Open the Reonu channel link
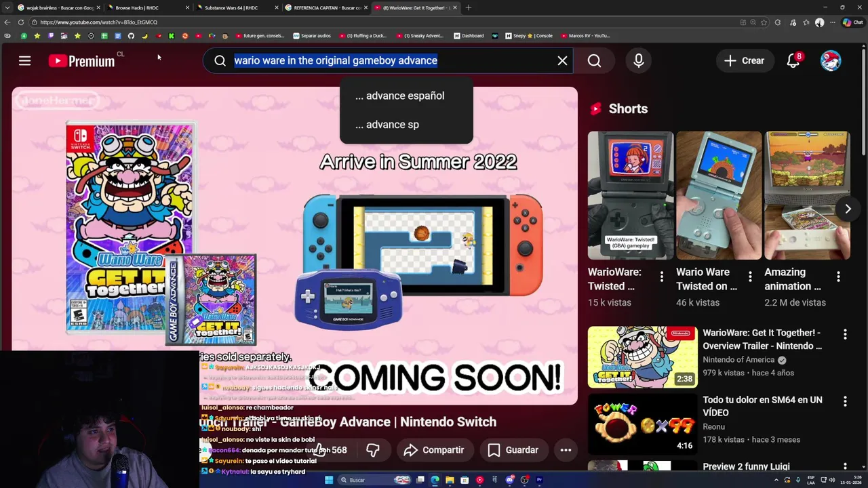 click(x=713, y=426)
